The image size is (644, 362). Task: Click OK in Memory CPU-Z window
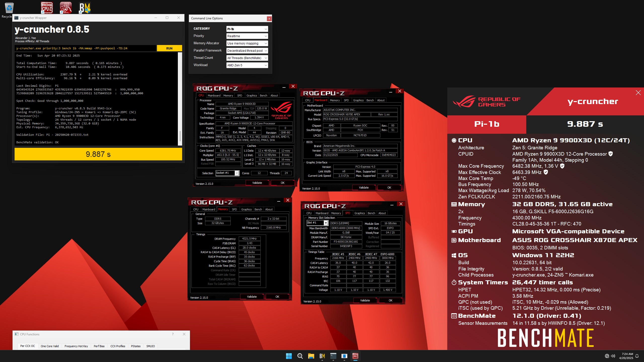277,297
